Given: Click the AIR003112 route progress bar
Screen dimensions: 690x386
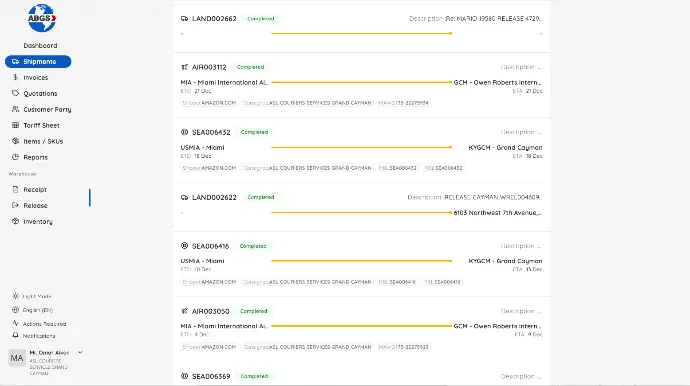Looking at the screenshot, I should (x=361, y=82).
